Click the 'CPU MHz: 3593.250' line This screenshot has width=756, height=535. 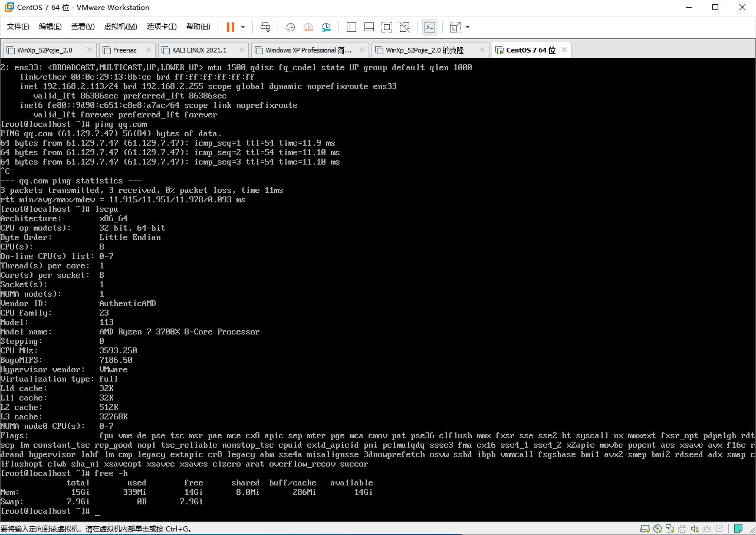click(68, 351)
